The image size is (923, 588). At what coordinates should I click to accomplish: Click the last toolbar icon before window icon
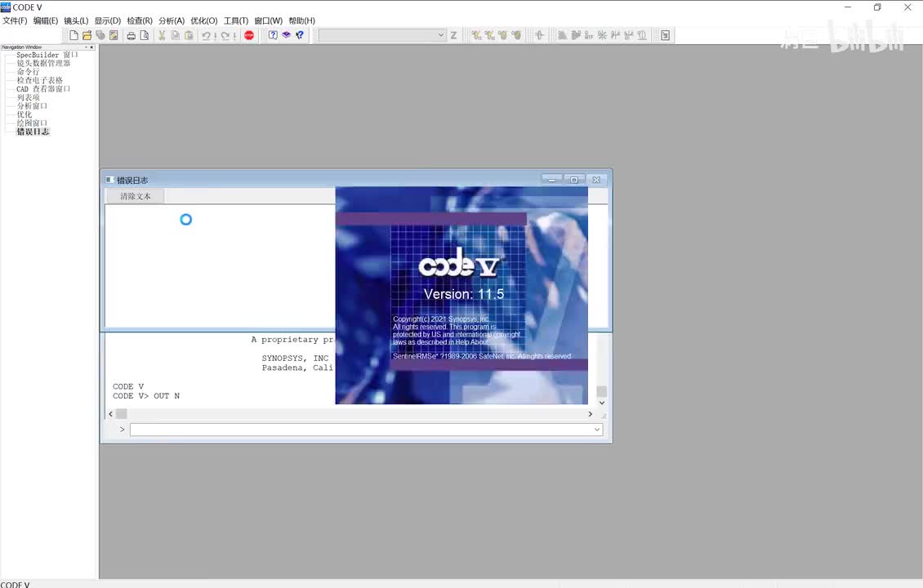click(642, 35)
